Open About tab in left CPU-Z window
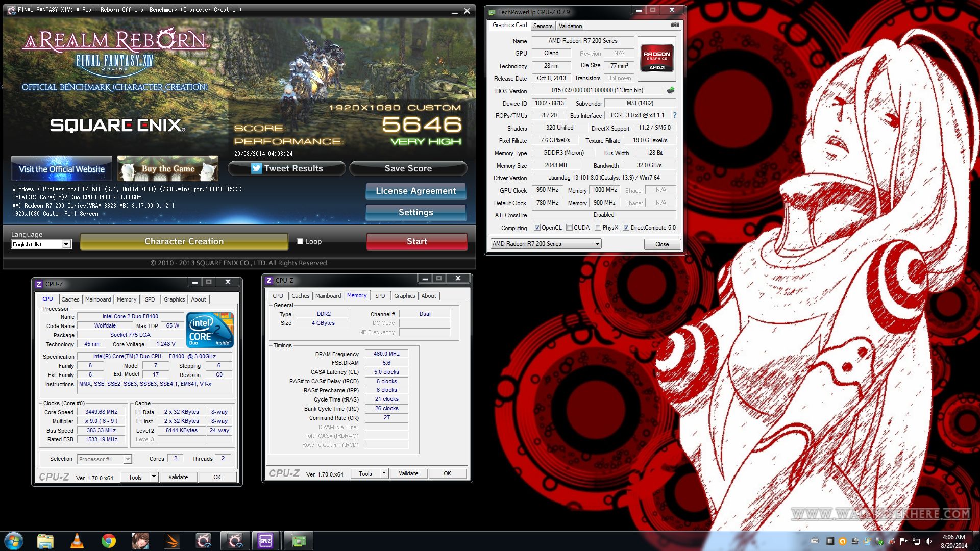This screenshot has height=551, width=980. click(x=199, y=299)
